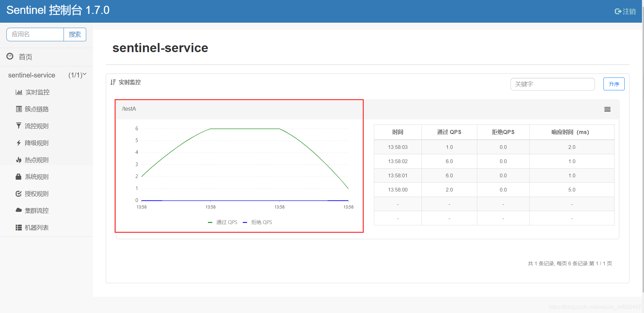The image size is (644, 313).
Task: Click the 升序 sort button
Action: pyautogui.click(x=614, y=84)
